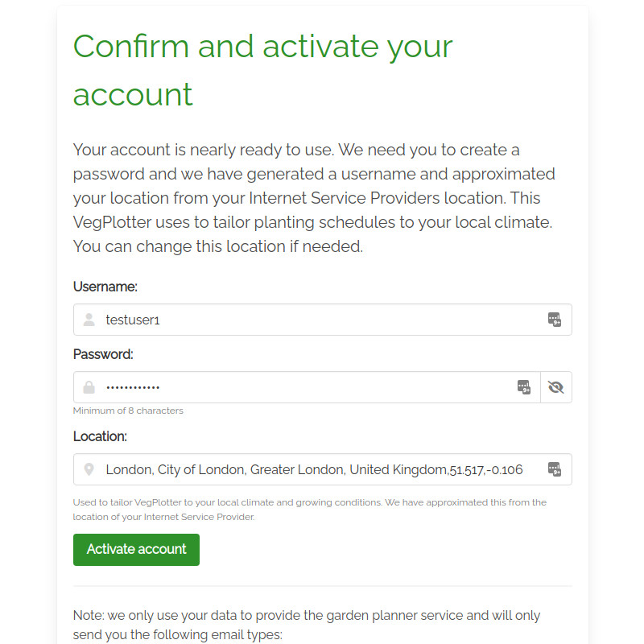644x644 pixels.
Task: Toggle password visibility with the eye icon
Action: [555, 387]
